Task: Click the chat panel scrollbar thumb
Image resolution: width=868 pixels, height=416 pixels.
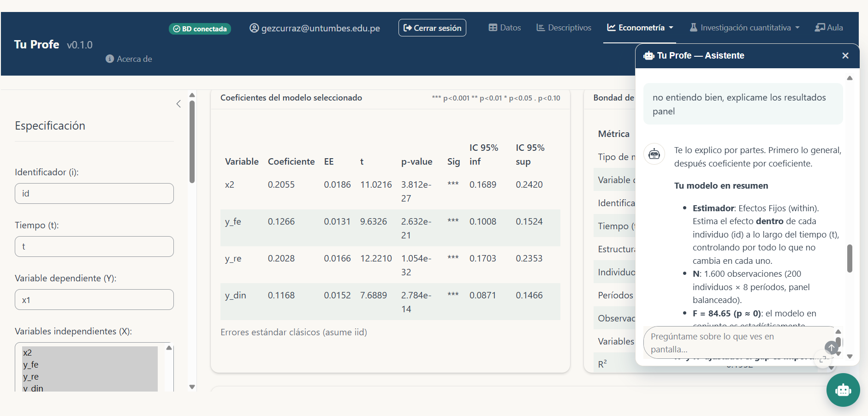Action: 850,259
